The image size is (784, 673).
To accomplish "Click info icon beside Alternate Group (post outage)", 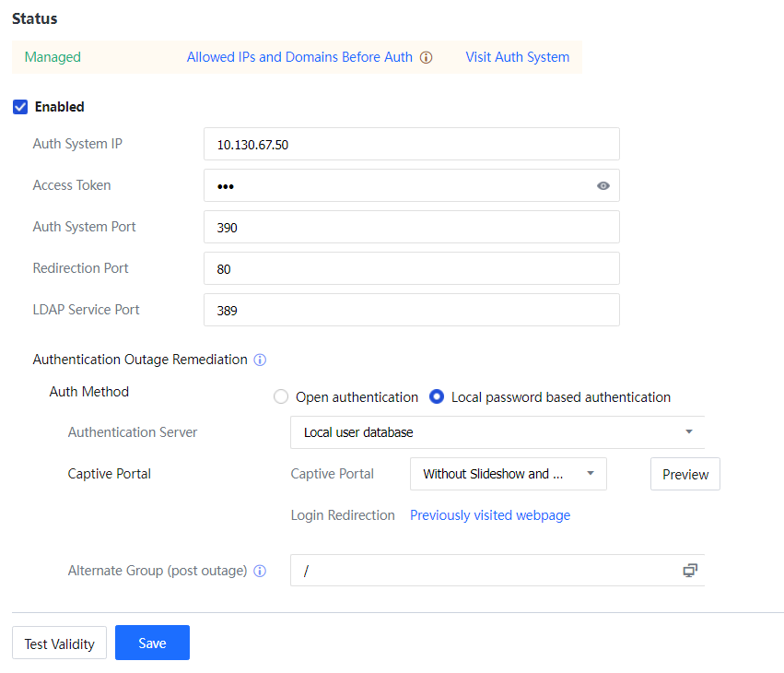I will pos(260,571).
